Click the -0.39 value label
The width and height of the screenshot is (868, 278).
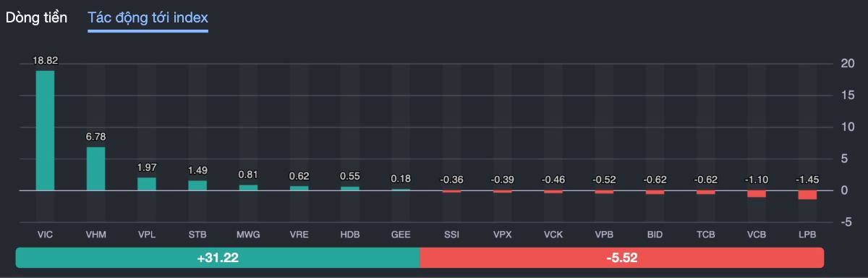pyautogui.click(x=503, y=179)
